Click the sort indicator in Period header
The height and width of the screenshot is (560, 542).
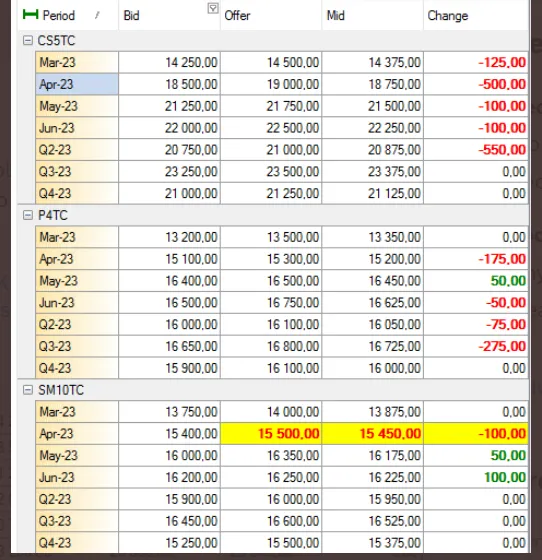(97, 15)
